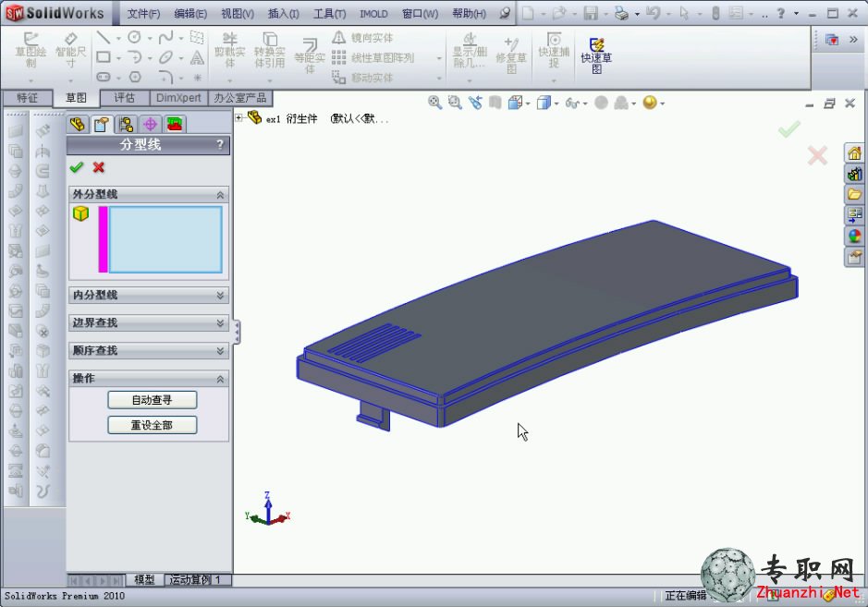868x607 pixels.
Task: Open the 窗口(W) menu
Action: (420, 13)
